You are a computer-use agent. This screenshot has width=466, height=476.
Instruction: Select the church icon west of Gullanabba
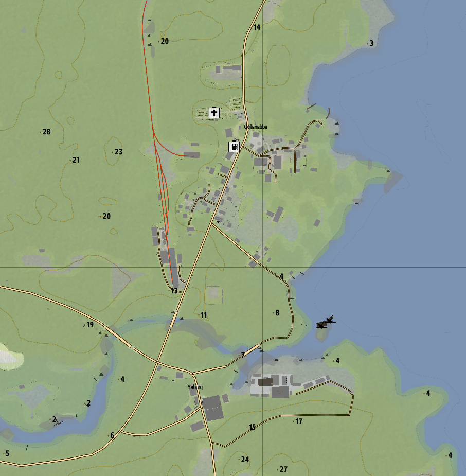pyautogui.click(x=214, y=112)
